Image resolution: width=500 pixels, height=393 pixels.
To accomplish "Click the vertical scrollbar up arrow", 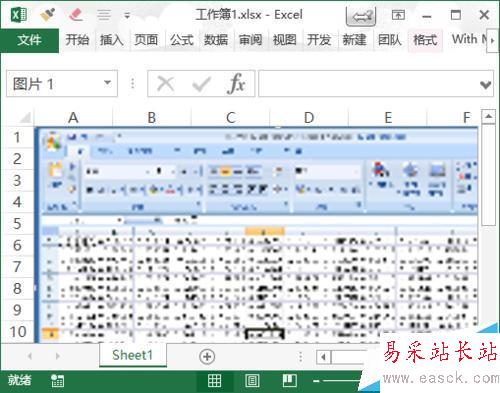I will (488, 116).
